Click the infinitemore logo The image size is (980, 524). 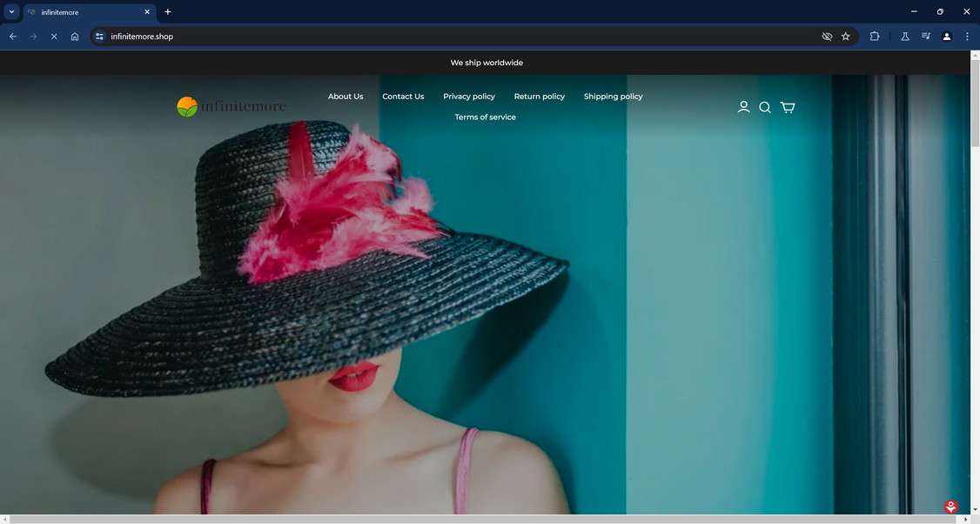click(232, 107)
